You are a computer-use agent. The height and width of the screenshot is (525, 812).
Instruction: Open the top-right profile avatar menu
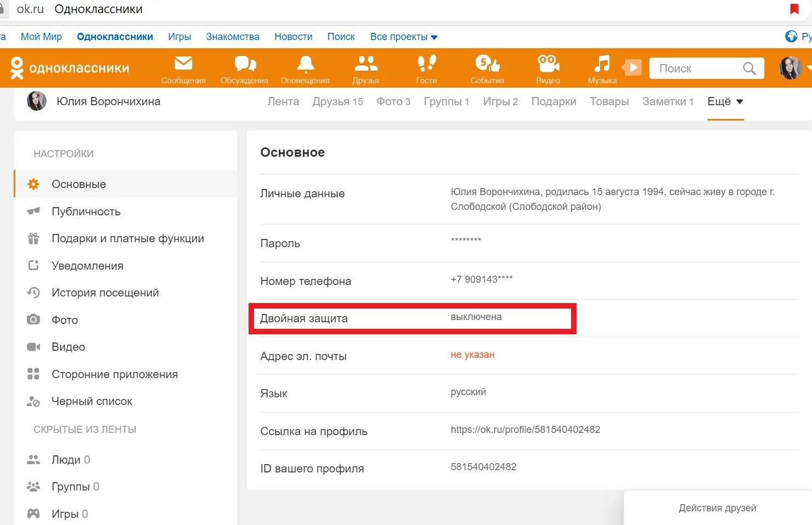(790, 68)
